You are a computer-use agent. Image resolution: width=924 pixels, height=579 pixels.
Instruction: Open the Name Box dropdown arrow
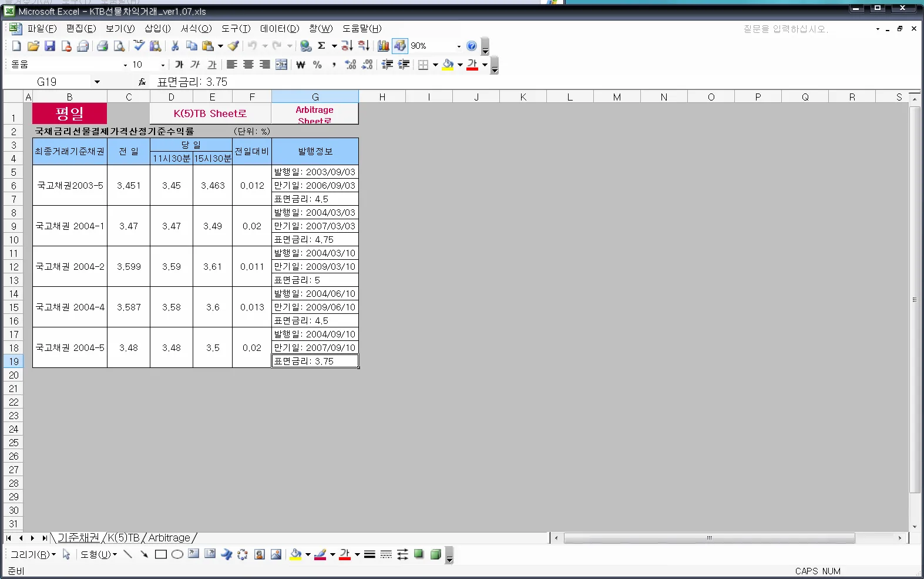click(97, 82)
